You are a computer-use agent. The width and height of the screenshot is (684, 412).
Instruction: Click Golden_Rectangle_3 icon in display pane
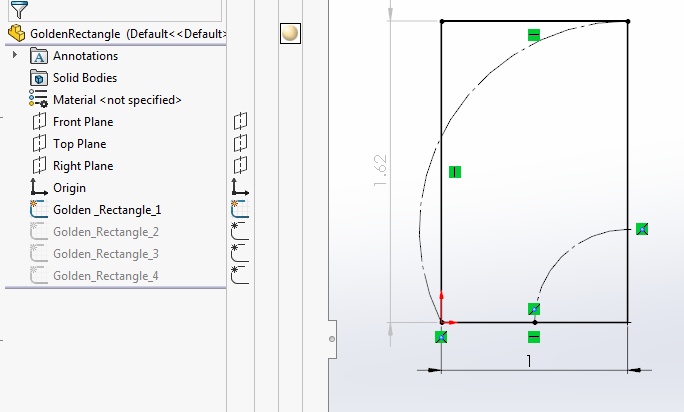point(240,253)
